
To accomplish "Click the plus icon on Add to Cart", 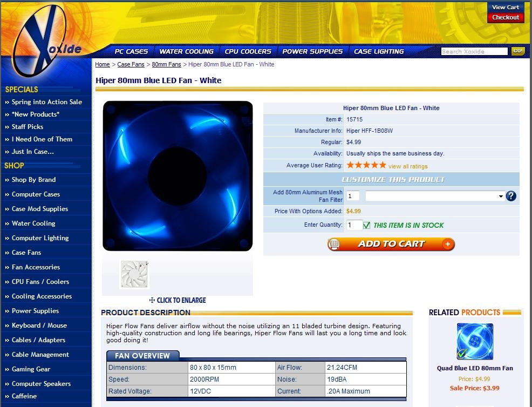I will [448, 244].
